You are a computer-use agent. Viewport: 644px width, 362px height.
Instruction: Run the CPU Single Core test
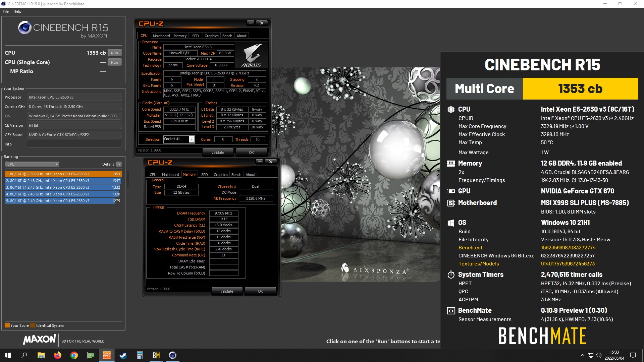point(114,62)
